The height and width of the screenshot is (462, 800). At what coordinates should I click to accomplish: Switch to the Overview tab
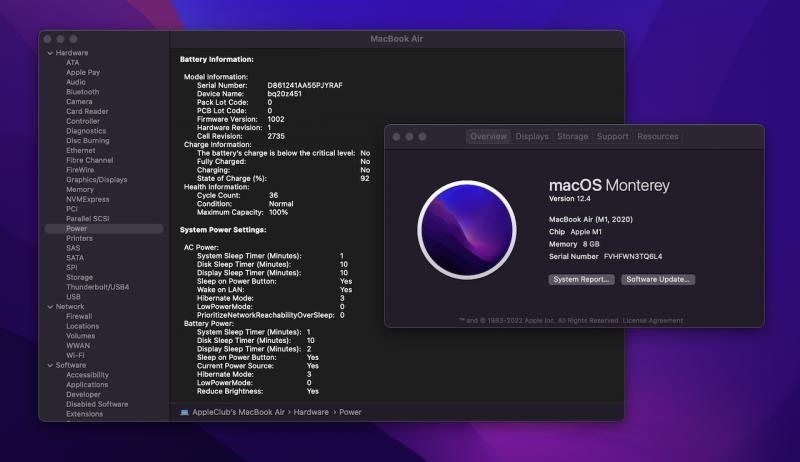488,137
